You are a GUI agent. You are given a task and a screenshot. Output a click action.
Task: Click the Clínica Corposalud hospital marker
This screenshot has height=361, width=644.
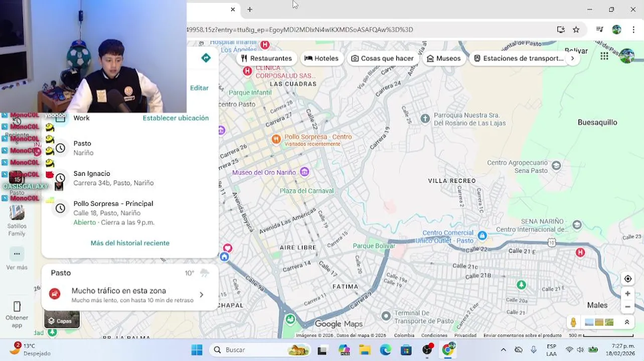click(247, 71)
